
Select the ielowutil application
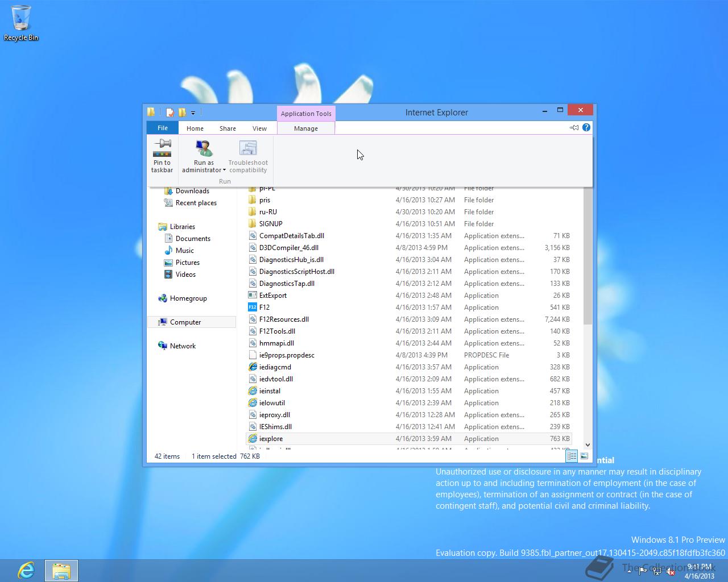click(x=408, y=403)
